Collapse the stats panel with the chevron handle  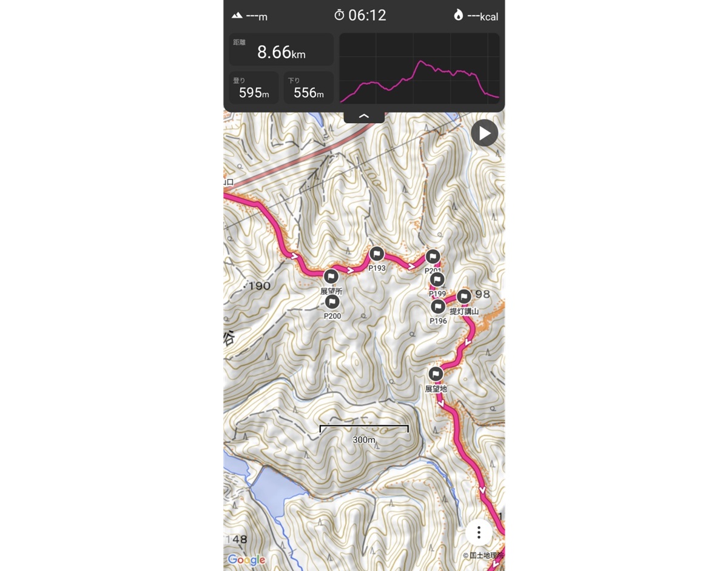pyautogui.click(x=364, y=116)
